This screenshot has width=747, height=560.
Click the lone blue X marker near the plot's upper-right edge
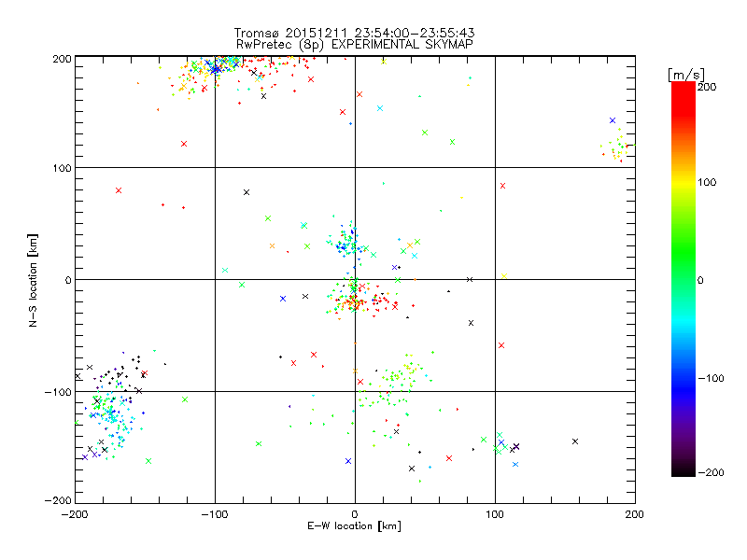tap(613, 120)
